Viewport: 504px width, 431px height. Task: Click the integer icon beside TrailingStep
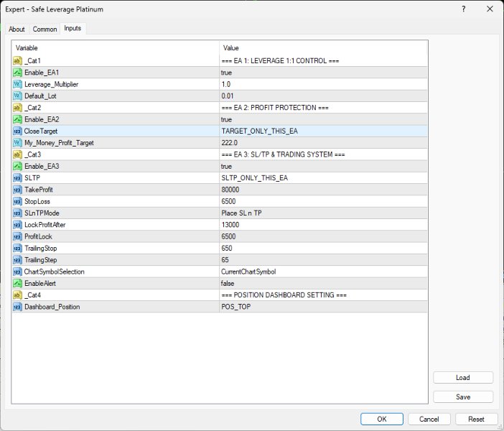click(x=17, y=260)
